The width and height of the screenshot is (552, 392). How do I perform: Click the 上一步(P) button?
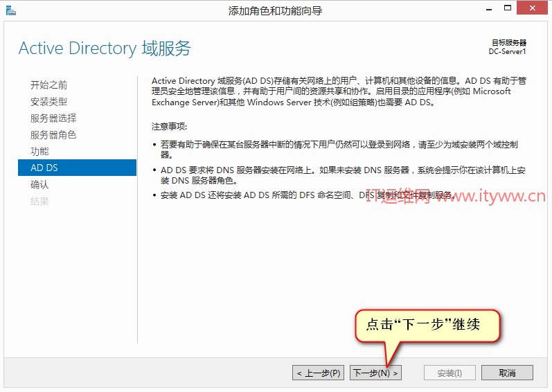point(319,373)
